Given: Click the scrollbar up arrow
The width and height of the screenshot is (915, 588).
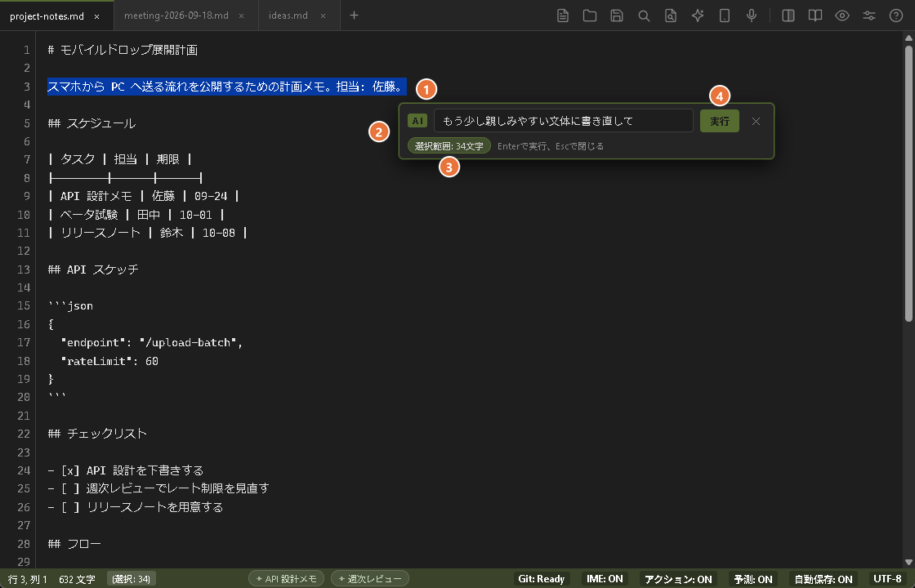Looking at the screenshot, I should point(908,38).
